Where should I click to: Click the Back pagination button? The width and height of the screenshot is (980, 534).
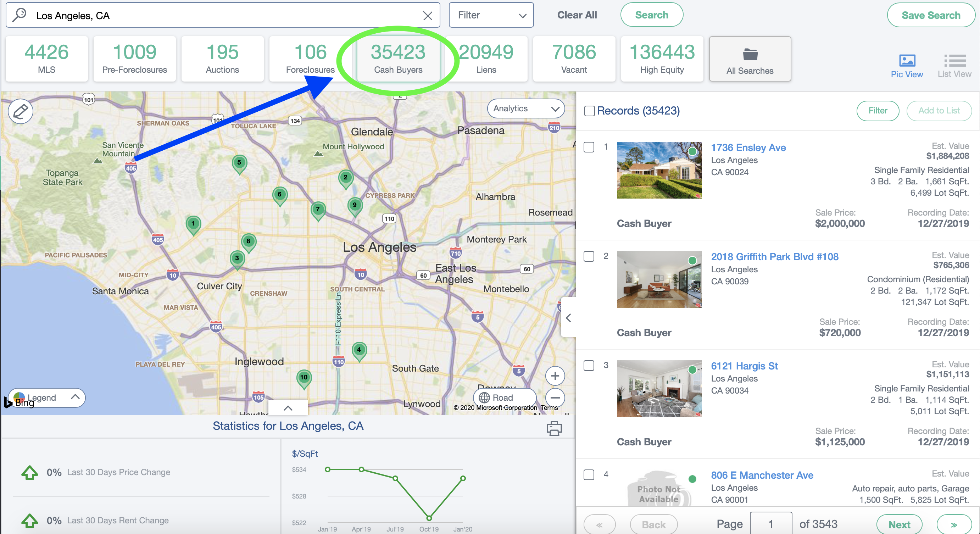tap(653, 524)
